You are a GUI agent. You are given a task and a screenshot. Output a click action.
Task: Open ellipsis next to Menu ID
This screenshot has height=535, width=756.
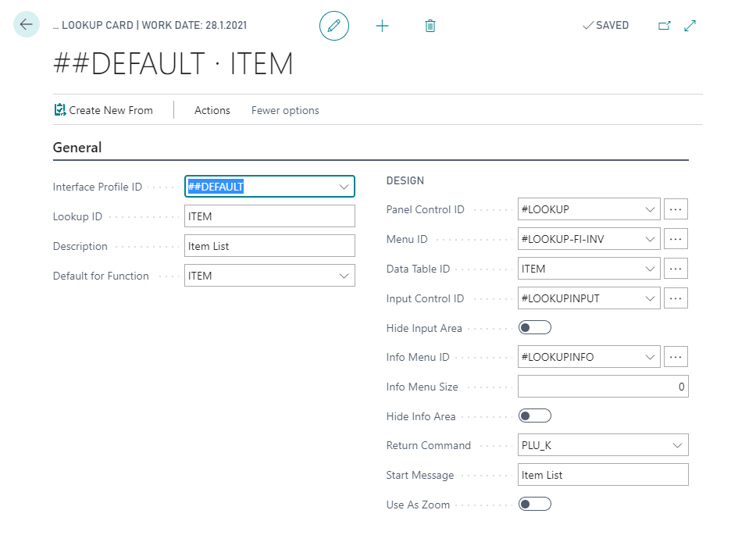click(x=676, y=239)
